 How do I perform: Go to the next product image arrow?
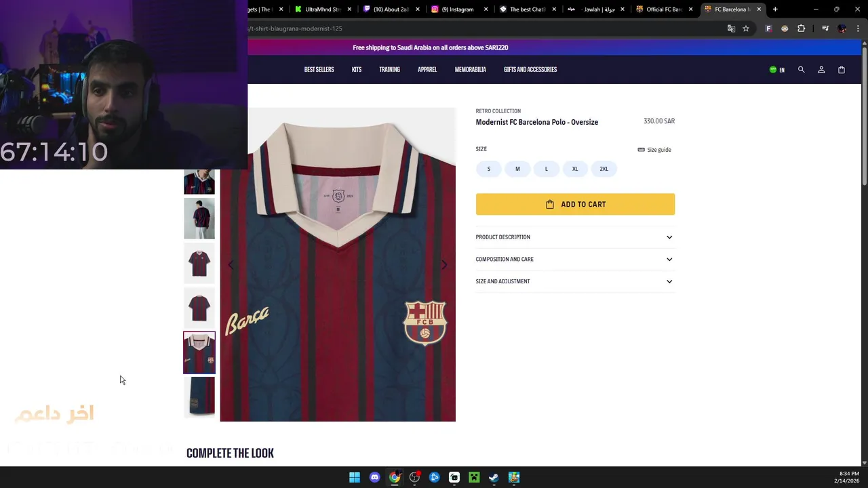click(x=444, y=265)
